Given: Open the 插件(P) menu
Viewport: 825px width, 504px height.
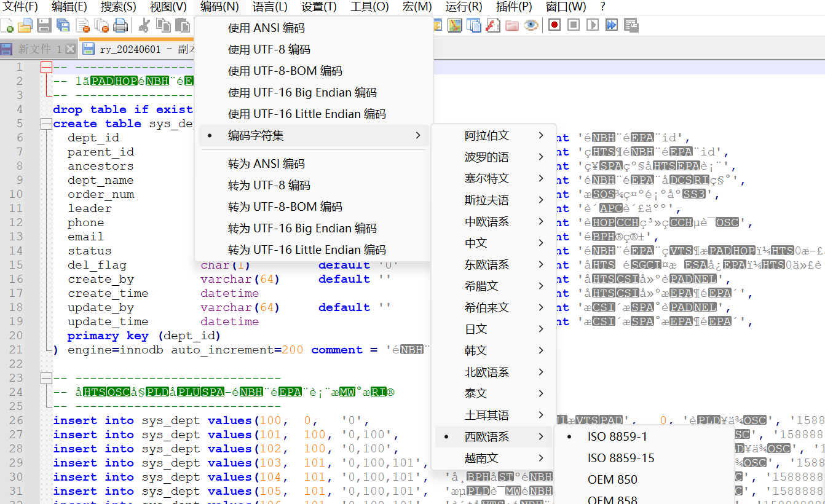Looking at the screenshot, I should (513, 7).
